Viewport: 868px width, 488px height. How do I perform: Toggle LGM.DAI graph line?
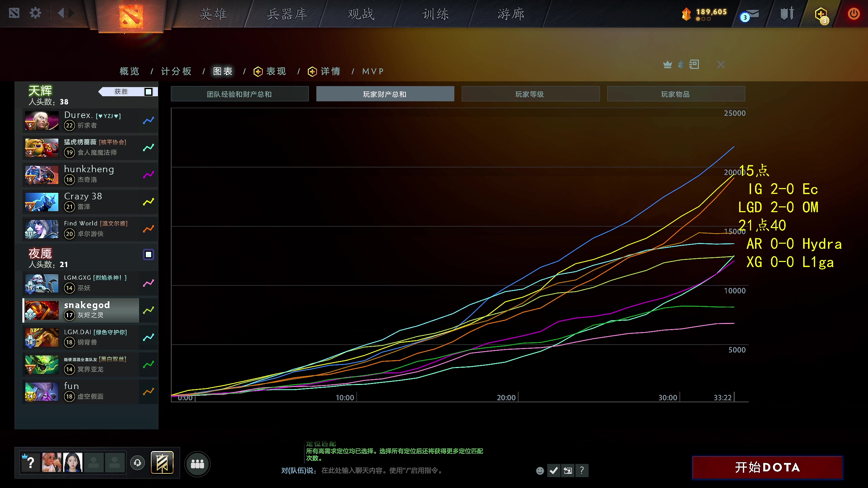coord(149,337)
